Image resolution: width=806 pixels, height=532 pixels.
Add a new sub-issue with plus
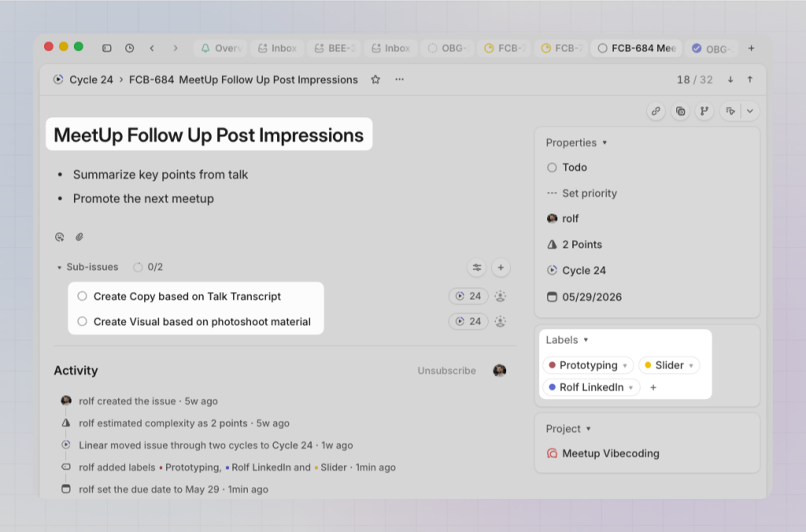point(501,268)
